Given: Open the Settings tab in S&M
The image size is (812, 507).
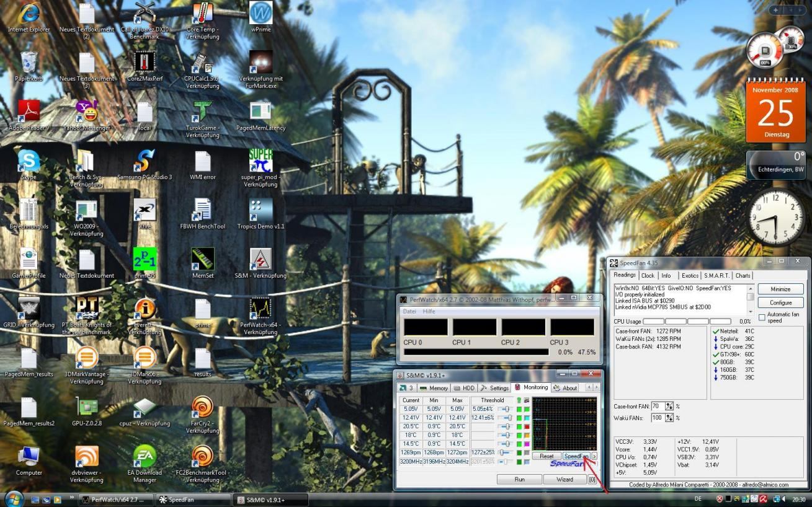Looking at the screenshot, I should (x=494, y=388).
